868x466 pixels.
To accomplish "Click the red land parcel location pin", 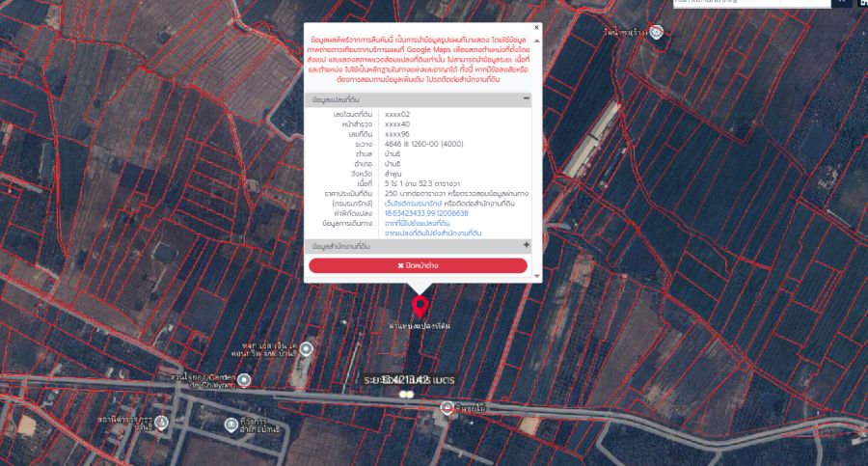I will point(420,307).
